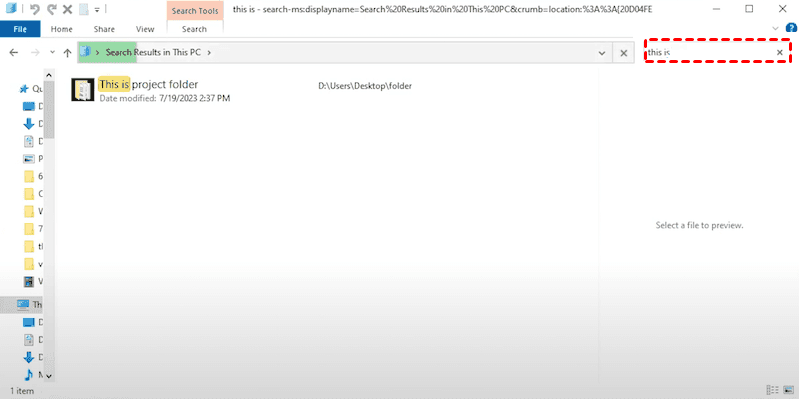799x399 pixels.
Task: Open the Music note icon under This PC
Action: (29, 375)
